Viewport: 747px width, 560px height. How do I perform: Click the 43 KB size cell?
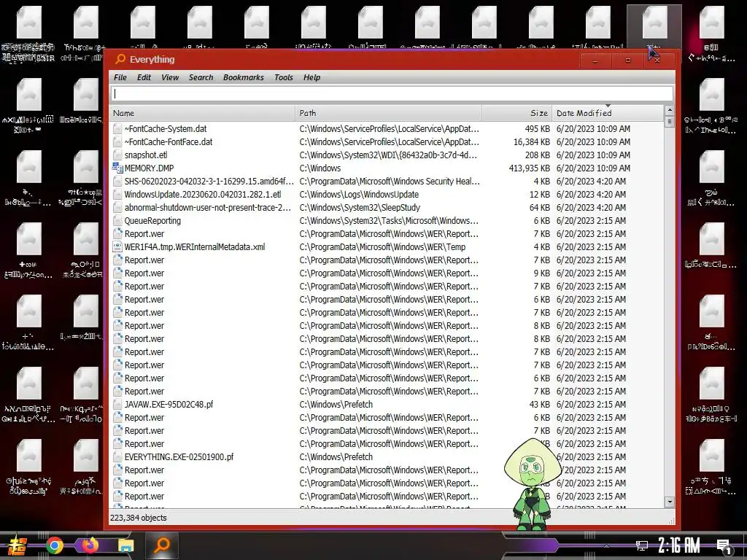click(539, 404)
